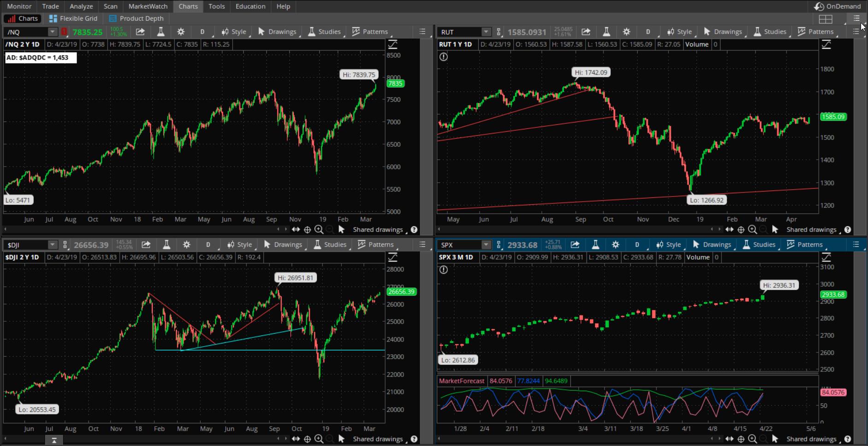Go to the Scan tab
The width and height of the screenshot is (868, 446).
tap(111, 6)
